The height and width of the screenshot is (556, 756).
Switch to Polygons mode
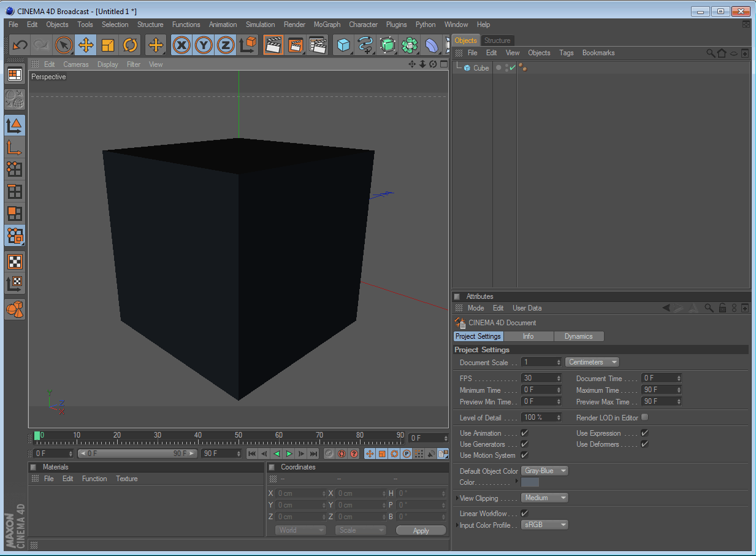15,214
